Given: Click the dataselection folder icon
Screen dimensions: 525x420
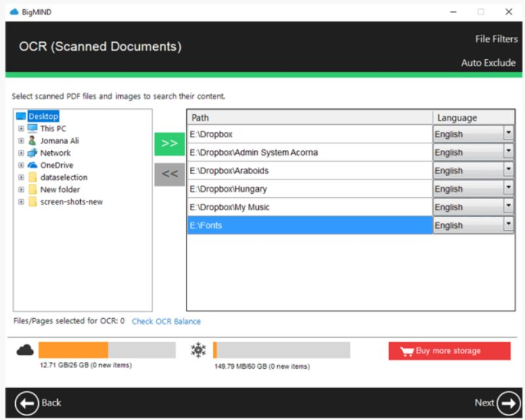Looking at the screenshot, I should (x=32, y=177).
